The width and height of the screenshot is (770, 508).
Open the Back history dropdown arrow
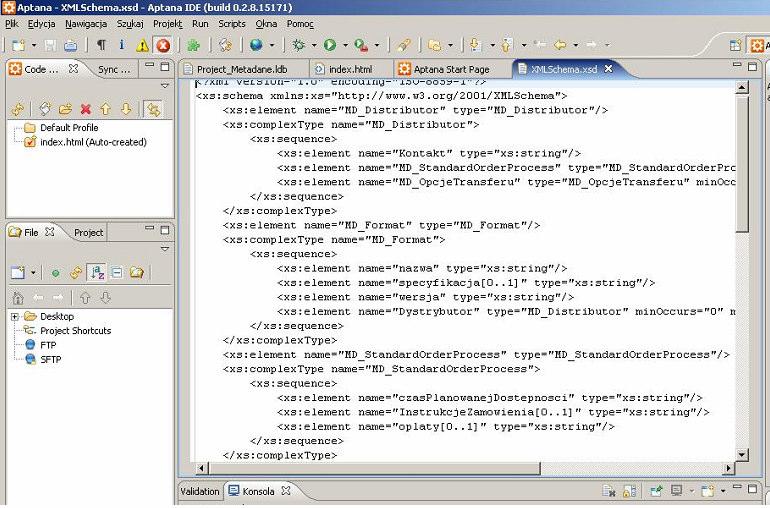(576, 45)
